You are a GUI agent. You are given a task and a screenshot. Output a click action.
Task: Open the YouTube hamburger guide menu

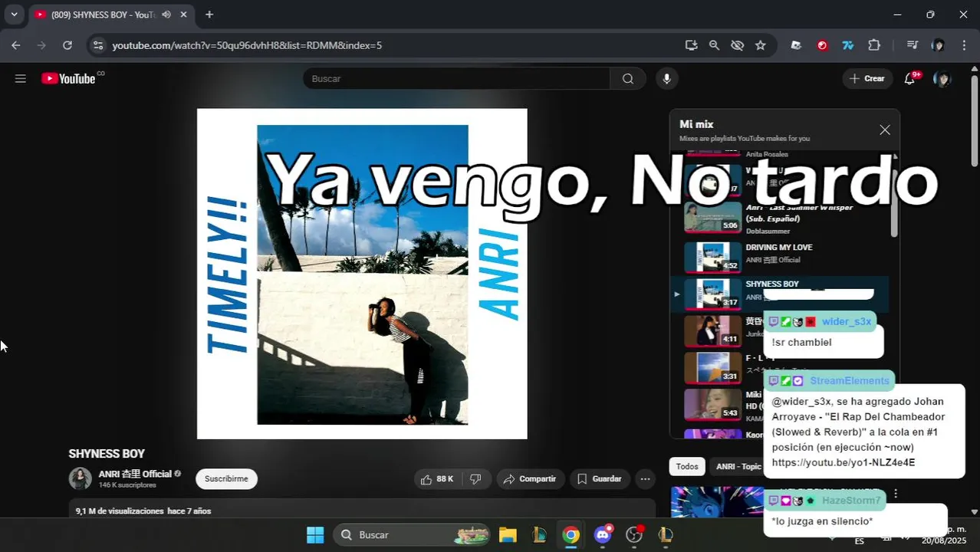pos(21,78)
